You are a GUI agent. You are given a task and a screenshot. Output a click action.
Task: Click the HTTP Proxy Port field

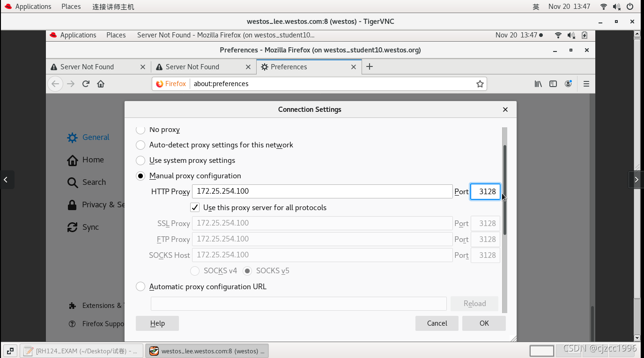point(485,191)
